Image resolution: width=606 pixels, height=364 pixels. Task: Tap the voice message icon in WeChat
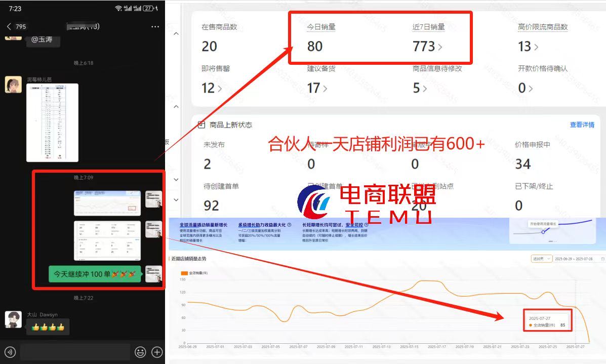click(10, 352)
